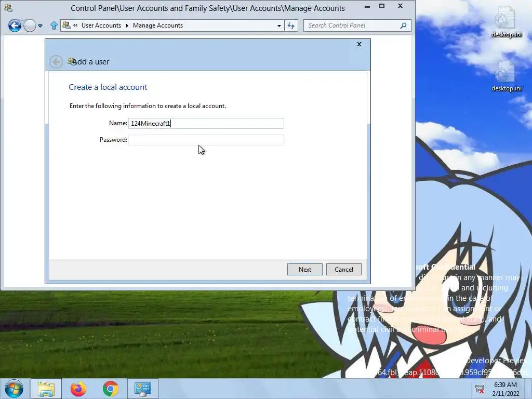Launch Firefox from taskbar
This screenshot has width=532, height=399.
[78, 389]
